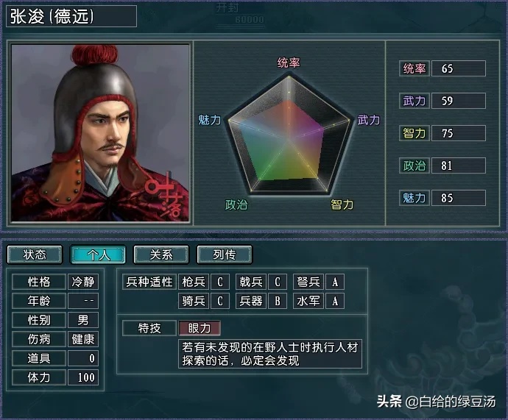Click the 水军 aptitude grade A
Viewport: 508px width, 420px height.
(335, 301)
